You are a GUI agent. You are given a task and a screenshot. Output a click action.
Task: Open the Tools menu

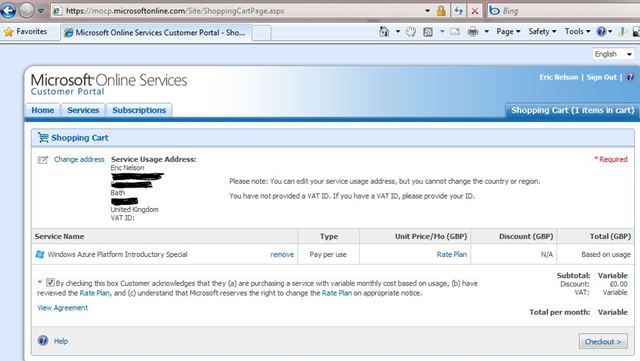[577, 31]
